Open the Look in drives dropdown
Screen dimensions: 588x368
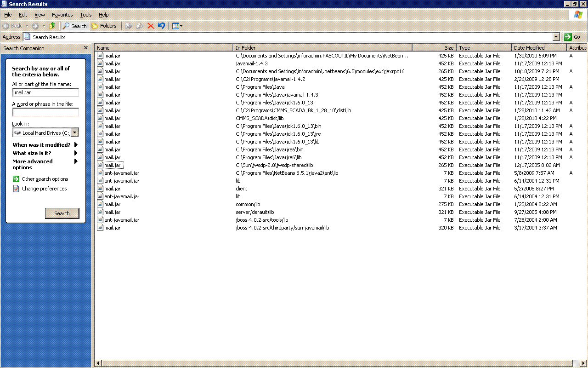tap(75, 132)
